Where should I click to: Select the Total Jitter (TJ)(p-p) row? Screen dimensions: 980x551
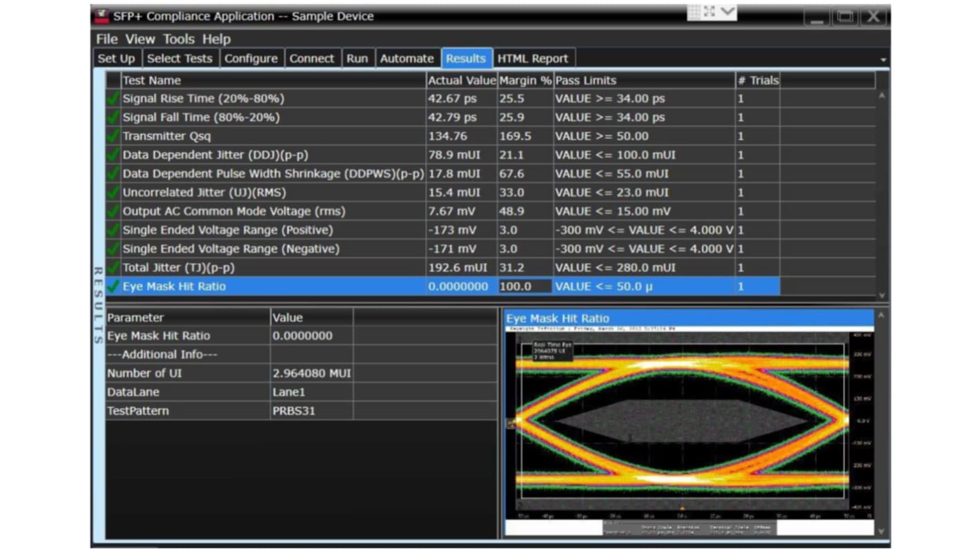[443, 267]
